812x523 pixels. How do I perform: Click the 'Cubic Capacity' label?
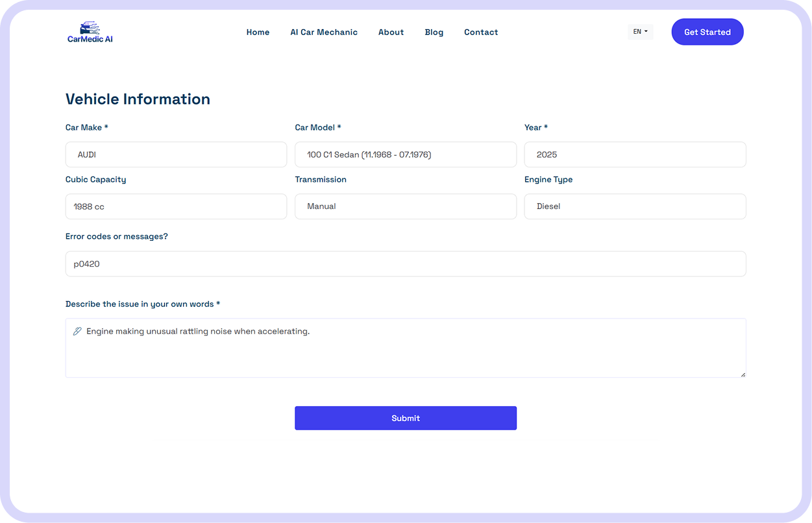click(96, 180)
